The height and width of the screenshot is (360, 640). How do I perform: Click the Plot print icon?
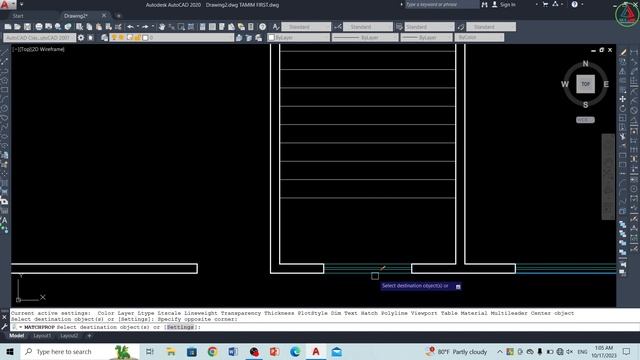pos(39,27)
